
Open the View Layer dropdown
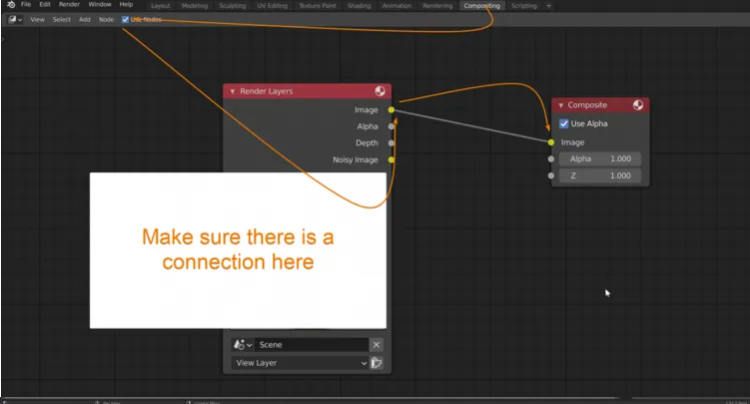coord(300,363)
